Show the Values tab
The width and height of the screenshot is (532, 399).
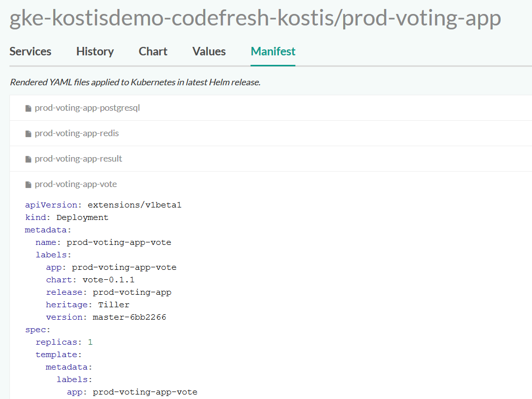[x=209, y=51]
